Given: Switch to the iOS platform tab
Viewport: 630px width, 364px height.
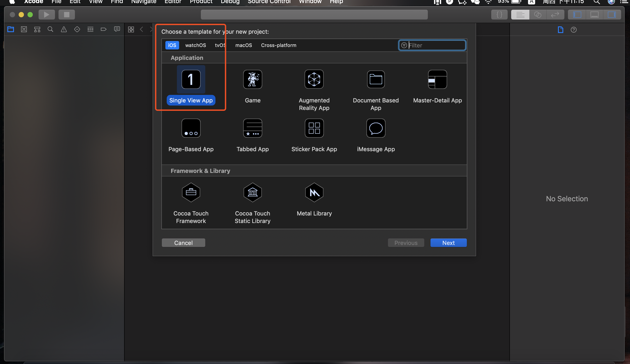Looking at the screenshot, I should point(172,45).
